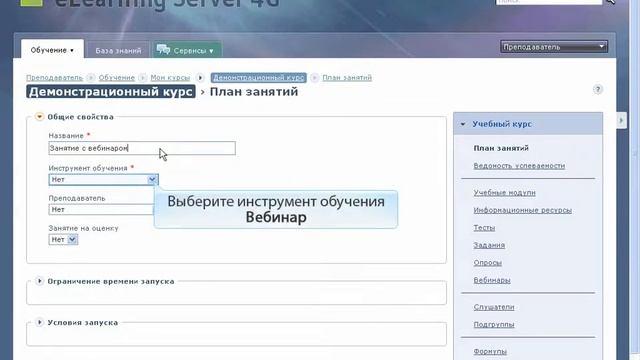640x360 pixels.
Task: Click the breadcrumb arrow icon after Обучение
Action: click(x=142, y=78)
